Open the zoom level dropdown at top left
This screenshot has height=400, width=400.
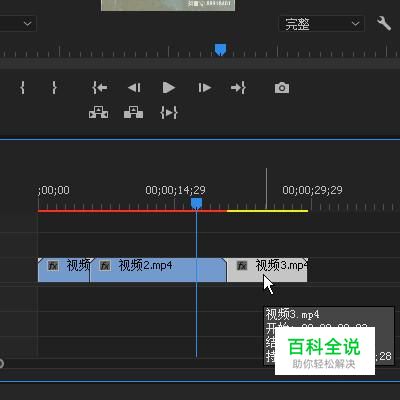[18, 24]
